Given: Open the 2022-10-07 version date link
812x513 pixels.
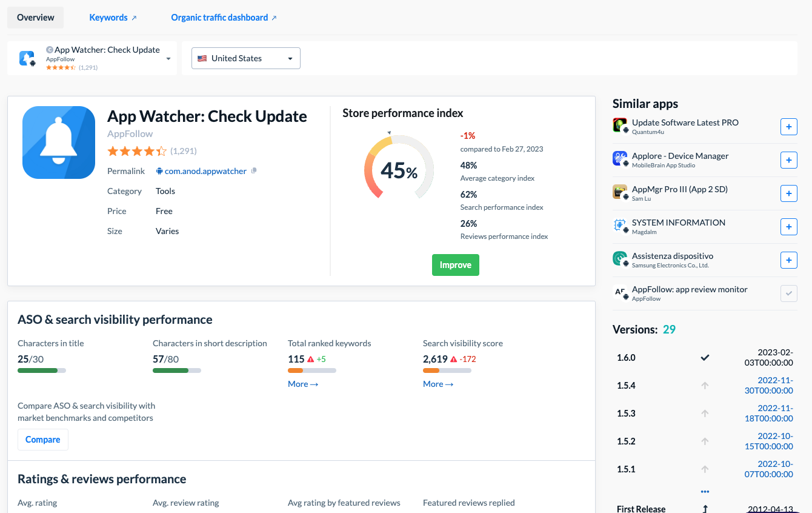Looking at the screenshot, I should (x=769, y=469).
